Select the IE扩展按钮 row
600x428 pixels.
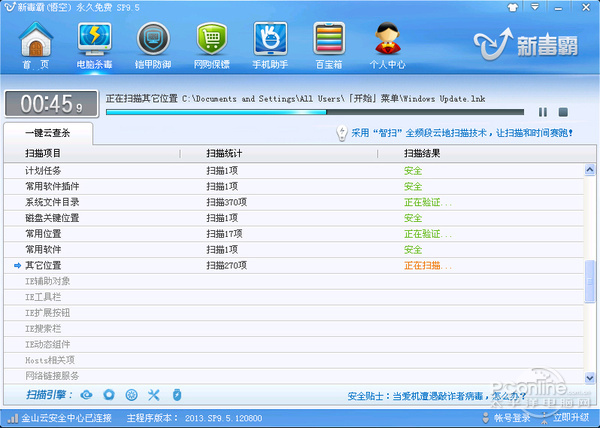point(293,313)
